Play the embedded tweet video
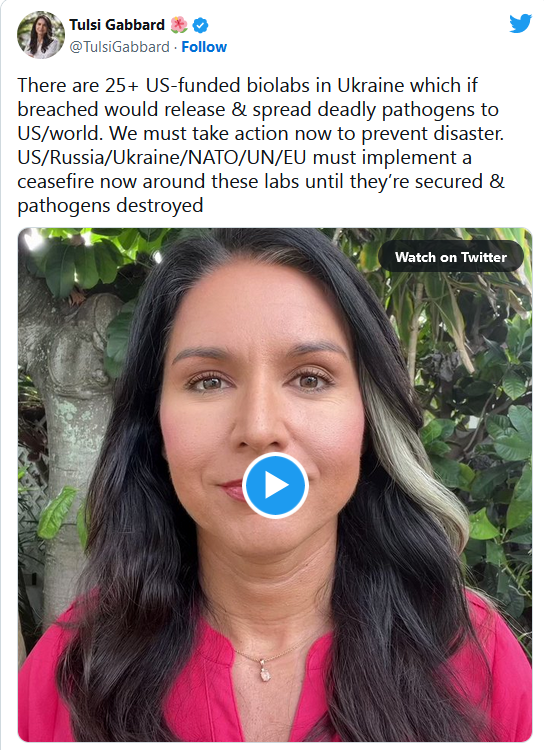 coord(275,485)
